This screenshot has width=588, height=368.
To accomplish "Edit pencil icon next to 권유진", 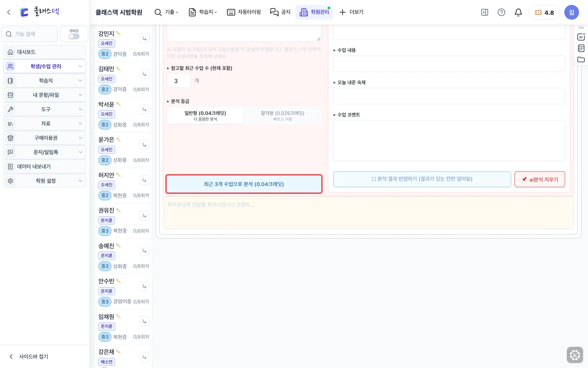I will pyautogui.click(x=119, y=210).
